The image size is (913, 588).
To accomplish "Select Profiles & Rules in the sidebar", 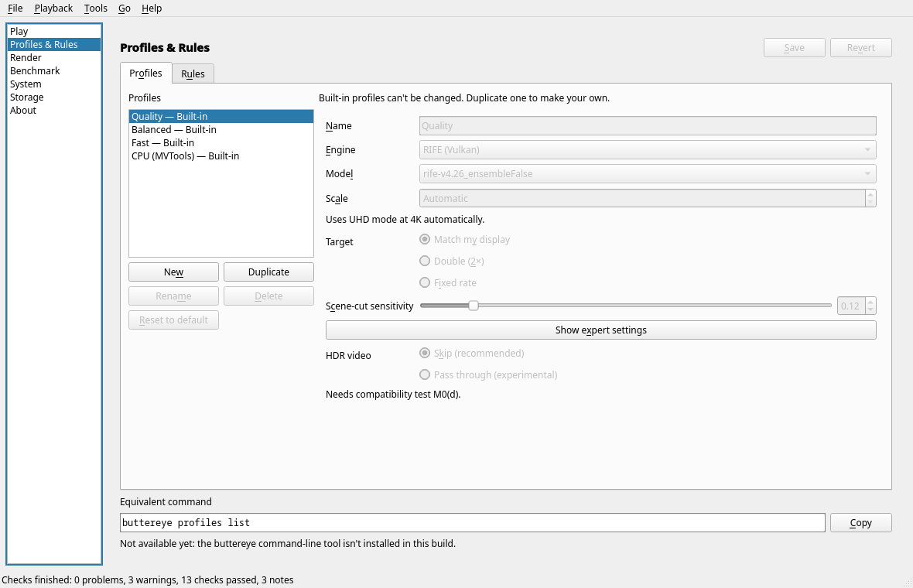I will coord(54,44).
